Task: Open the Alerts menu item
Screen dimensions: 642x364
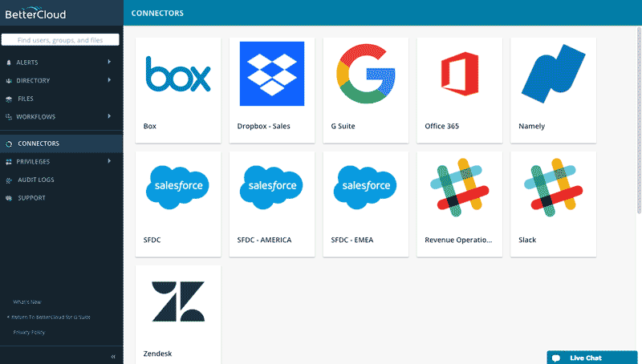Action: 62,63
